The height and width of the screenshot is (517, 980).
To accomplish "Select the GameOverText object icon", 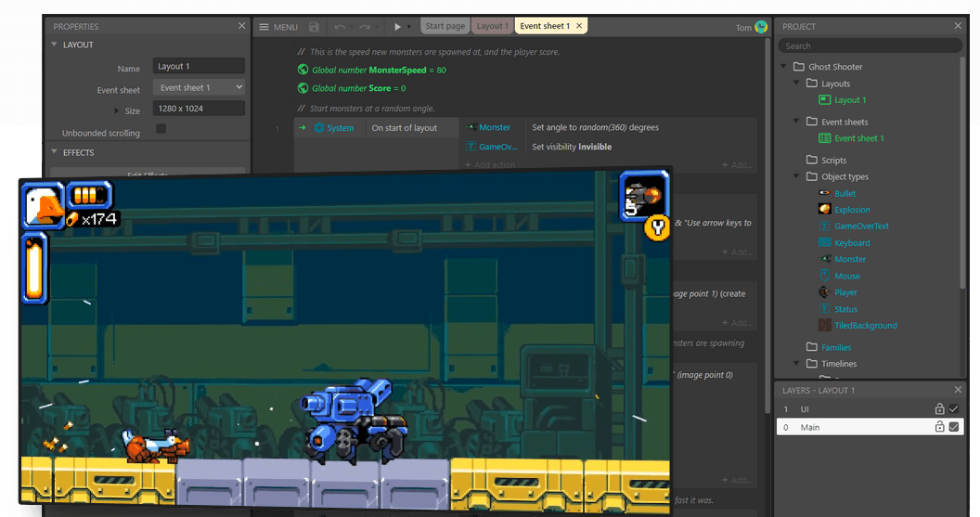I will (824, 226).
